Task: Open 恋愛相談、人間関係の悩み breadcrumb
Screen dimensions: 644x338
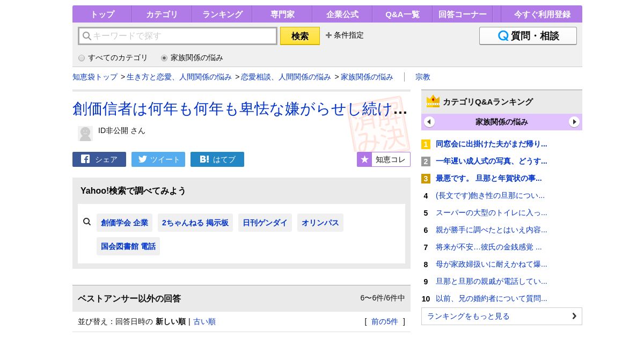Action: (286, 77)
